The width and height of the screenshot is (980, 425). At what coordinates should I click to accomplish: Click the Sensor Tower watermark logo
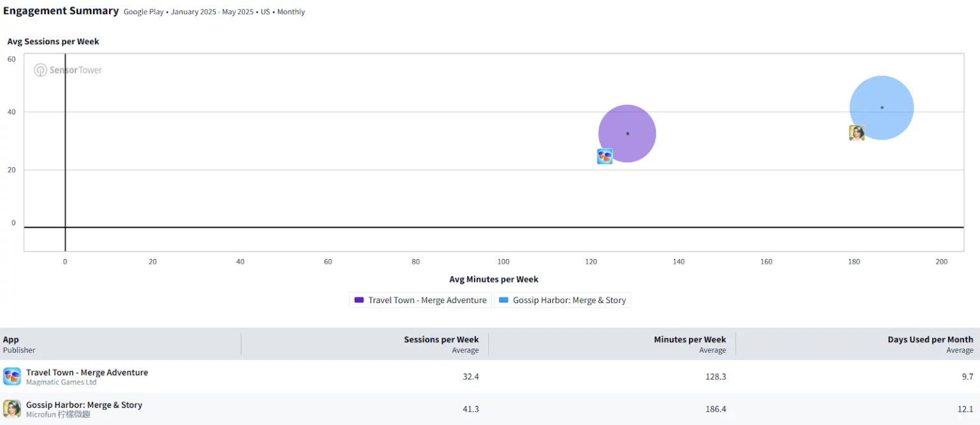point(68,70)
